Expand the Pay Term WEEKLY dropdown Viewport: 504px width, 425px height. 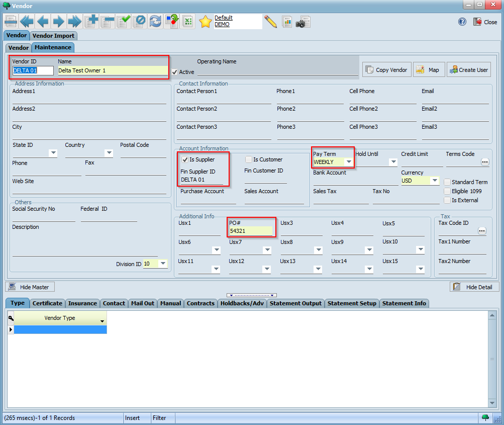pyautogui.click(x=349, y=162)
